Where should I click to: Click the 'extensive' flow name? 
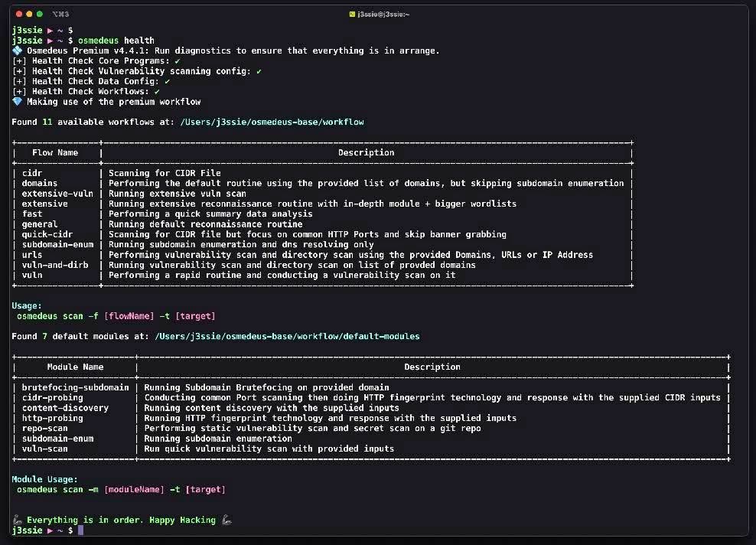point(44,204)
